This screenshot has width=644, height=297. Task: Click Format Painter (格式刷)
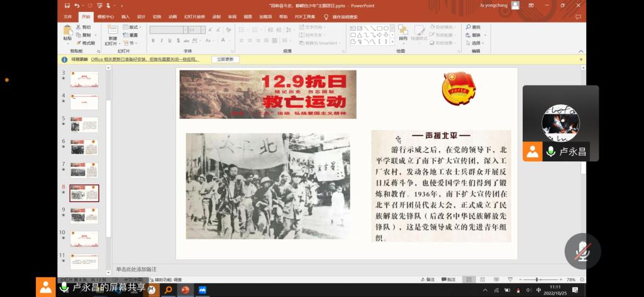(86, 43)
